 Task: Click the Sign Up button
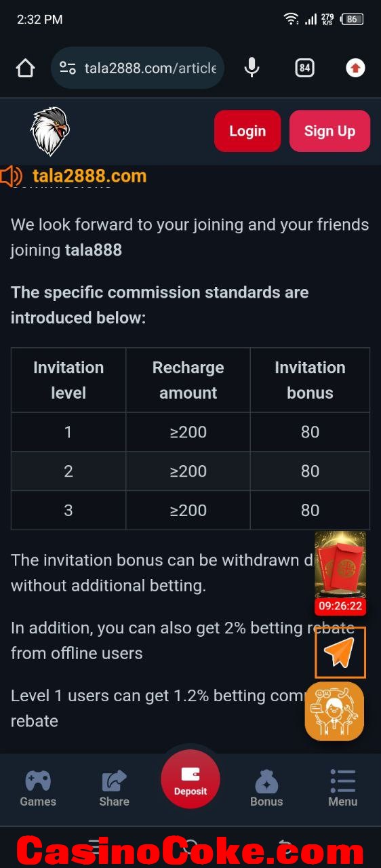click(329, 131)
